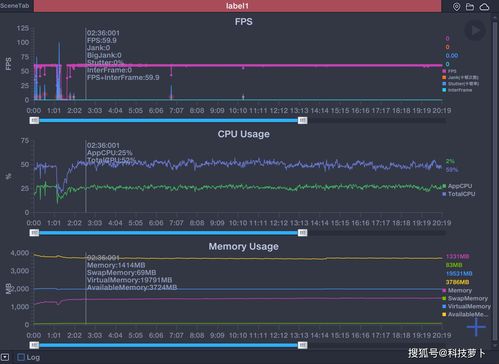This screenshot has height=364, width=499.
Task: Click the 3786MB available memory value
Action: tap(457, 282)
